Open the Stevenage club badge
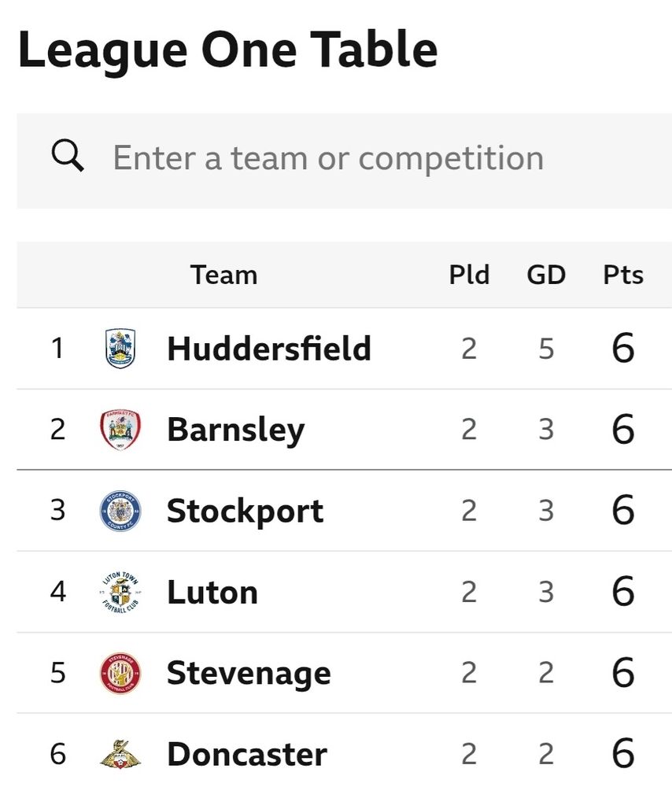Image resolution: width=672 pixels, height=787 pixels. click(120, 673)
